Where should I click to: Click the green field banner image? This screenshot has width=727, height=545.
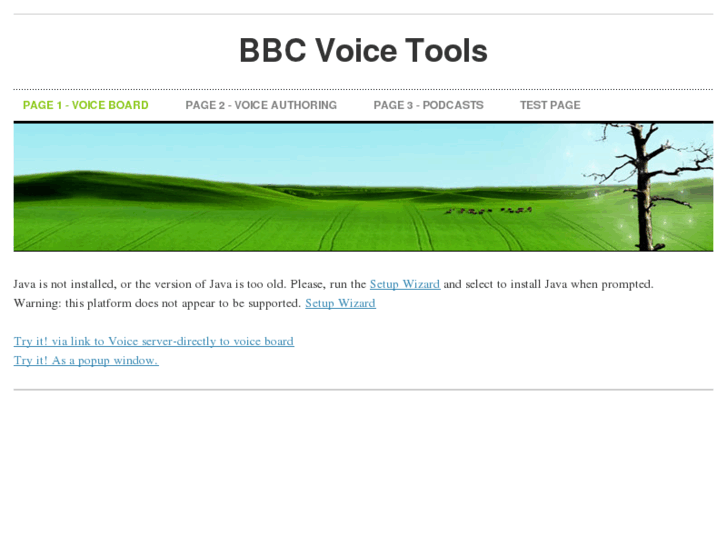click(363, 187)
